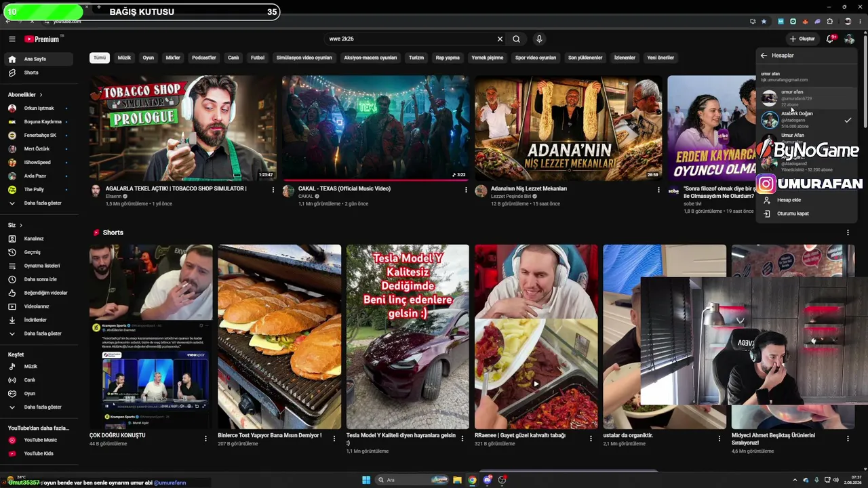868x488 pixels.
Task: Open the more options menu for the CAKAL - TEXAS video
Action: coord(466,190)
